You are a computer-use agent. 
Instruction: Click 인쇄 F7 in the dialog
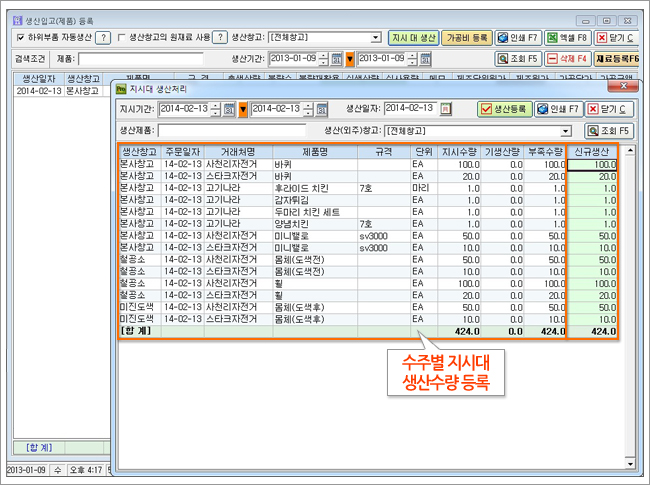point(558,109)
